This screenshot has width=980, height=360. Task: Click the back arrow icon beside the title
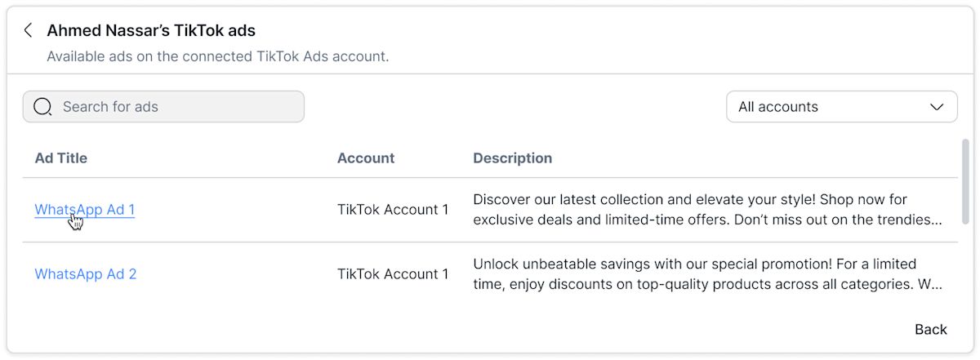click(x=28, y=31)
